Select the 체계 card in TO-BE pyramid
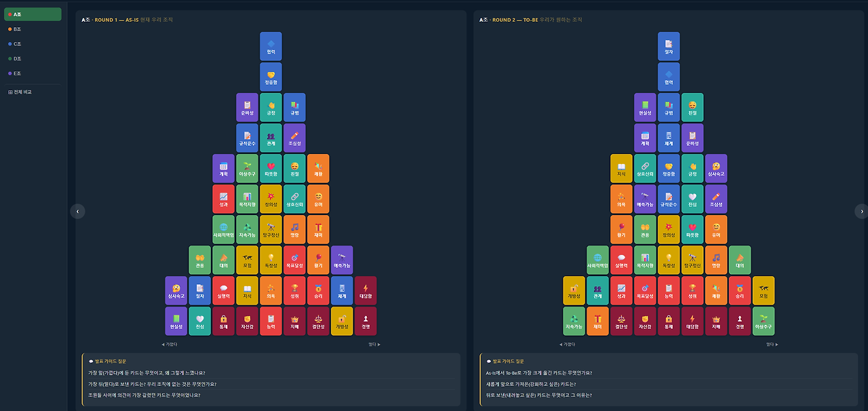 point(669,138)
